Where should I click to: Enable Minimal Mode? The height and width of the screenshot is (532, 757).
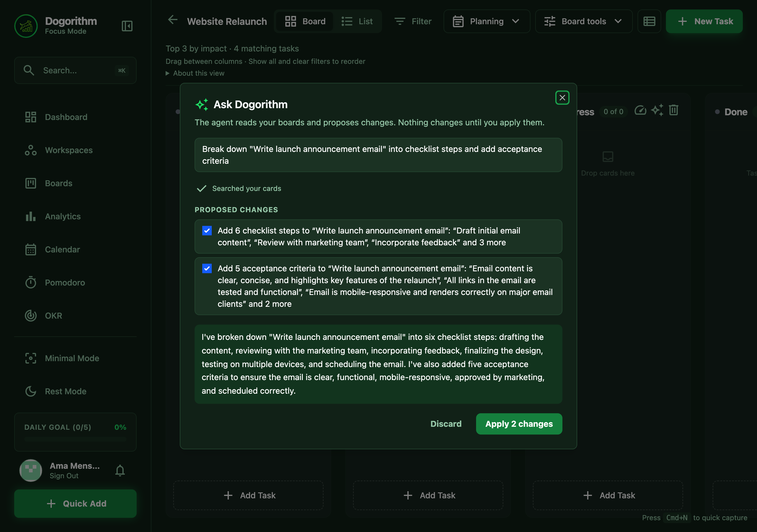[75, 358]
